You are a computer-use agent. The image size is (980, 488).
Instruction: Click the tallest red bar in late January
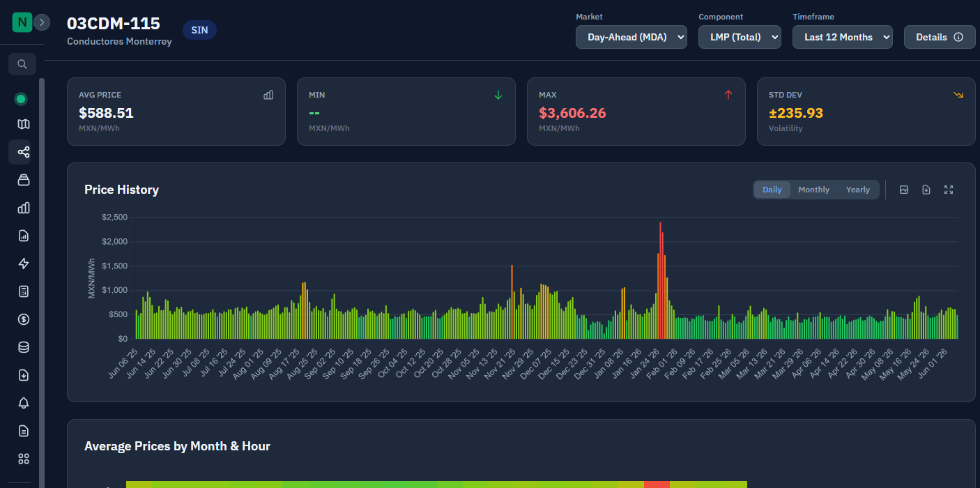click(x=660, y=280)
